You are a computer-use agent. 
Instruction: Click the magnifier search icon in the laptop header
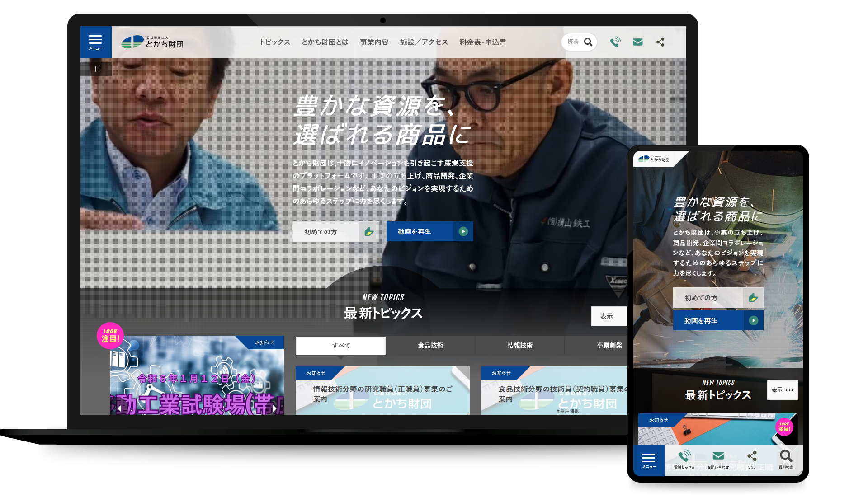coord(588,42)
